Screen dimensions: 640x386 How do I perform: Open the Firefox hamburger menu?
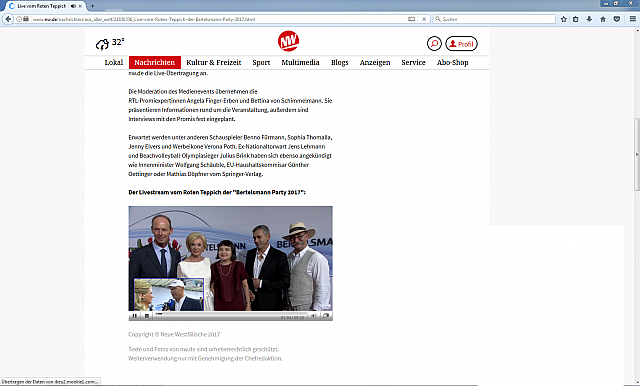pos(633,19)
